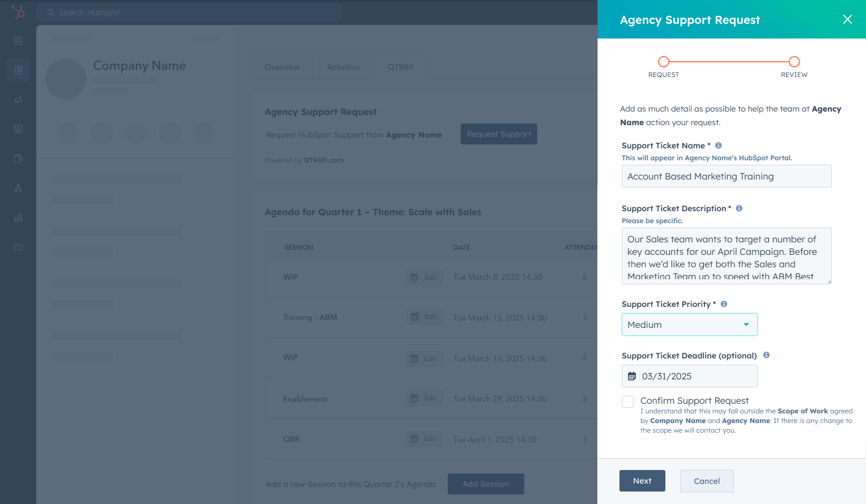Image resolution: width=866 pixels, height=504 pixels.
Task: Show info tooltip for Support Ticket Deadline
Action: tap(766, 355)
